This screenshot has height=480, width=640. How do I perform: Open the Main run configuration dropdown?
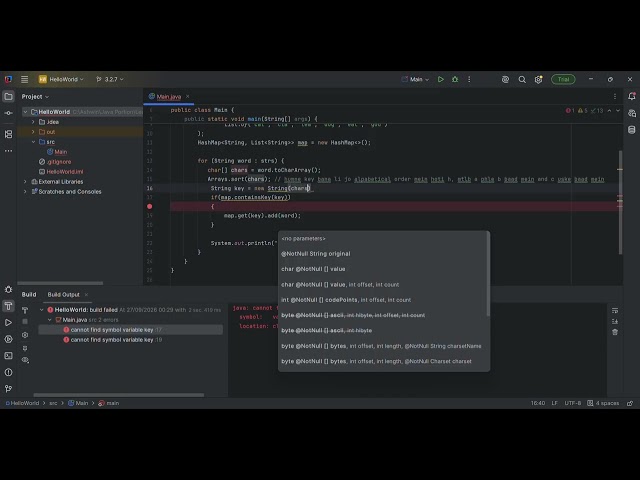click(x=415, y=79)
